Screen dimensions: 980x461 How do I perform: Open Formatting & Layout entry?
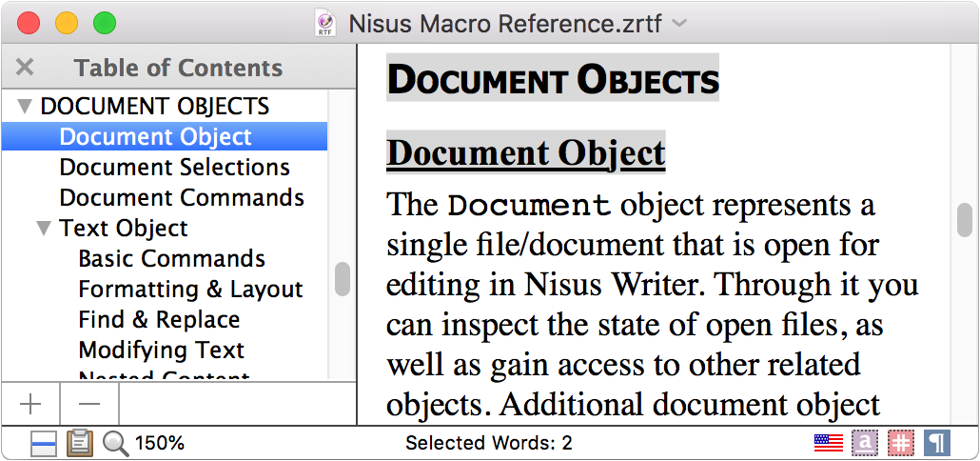click(x=190, y=290)
